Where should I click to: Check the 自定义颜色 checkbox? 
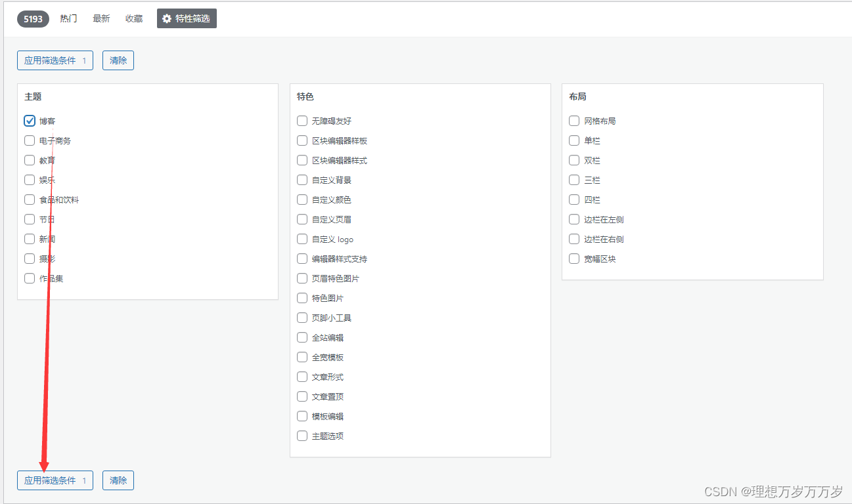(x=302, y=199)
